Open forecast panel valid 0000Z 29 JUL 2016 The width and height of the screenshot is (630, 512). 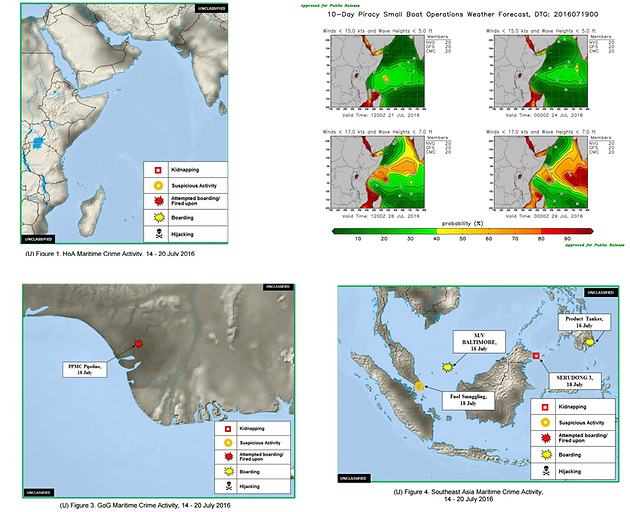click(x=539, y=173)
